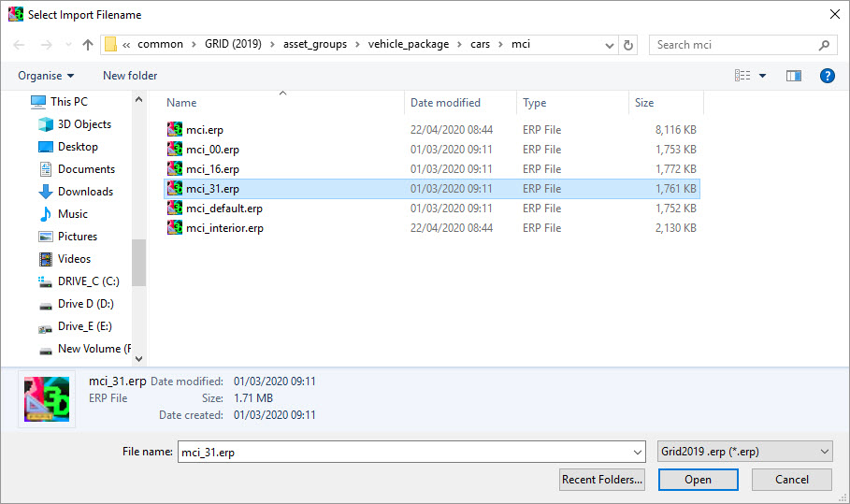Open the Organise menu
This screenshot has width=850, height=504.
[46, 76]
